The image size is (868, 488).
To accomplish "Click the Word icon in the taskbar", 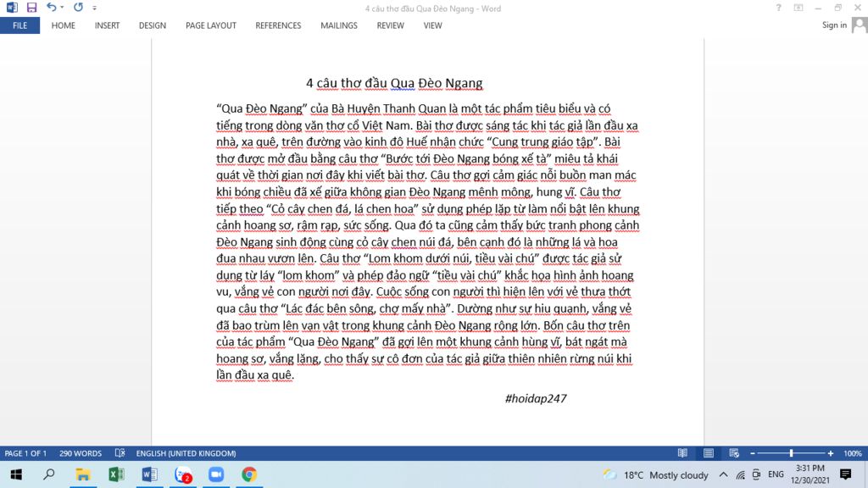I will pos(149,474).
